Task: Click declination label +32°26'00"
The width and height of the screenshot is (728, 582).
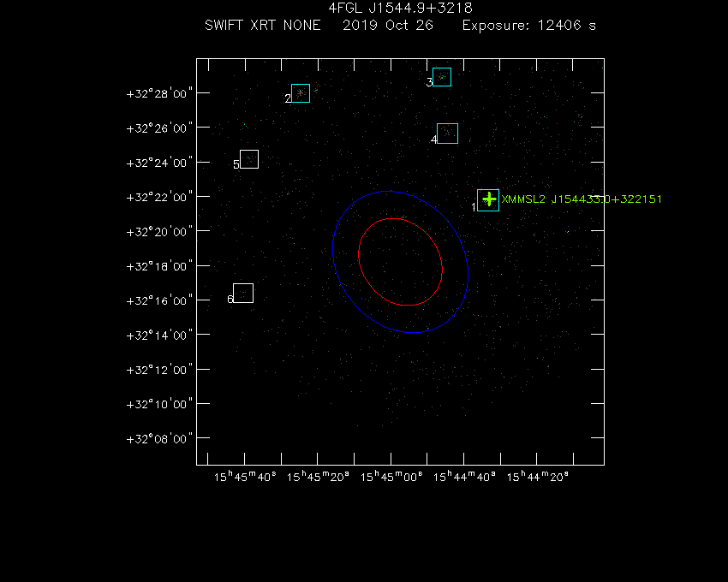Action: 159,128
